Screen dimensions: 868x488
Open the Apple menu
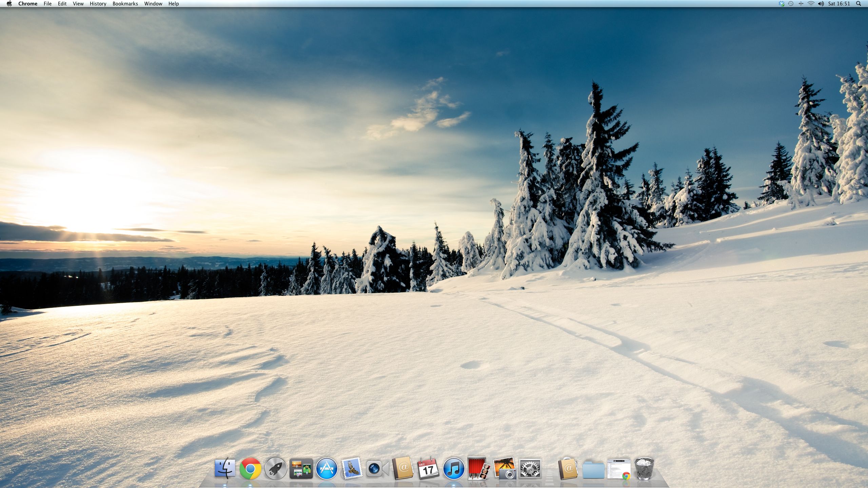[9, 4]
